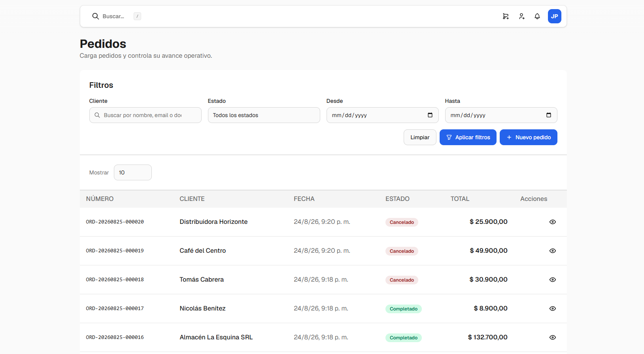View order ORD-20260825-000019 details eye icon

click(x=553, y=251)
